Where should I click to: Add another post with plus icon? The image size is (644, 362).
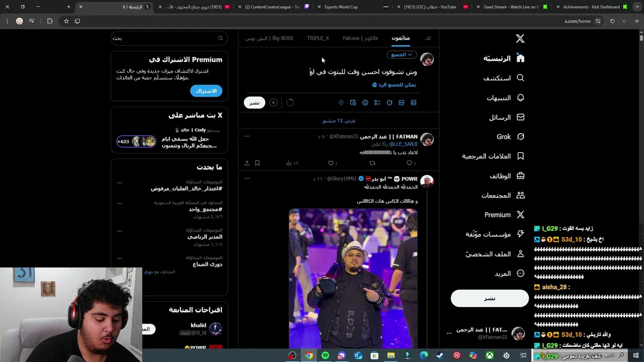273,103
